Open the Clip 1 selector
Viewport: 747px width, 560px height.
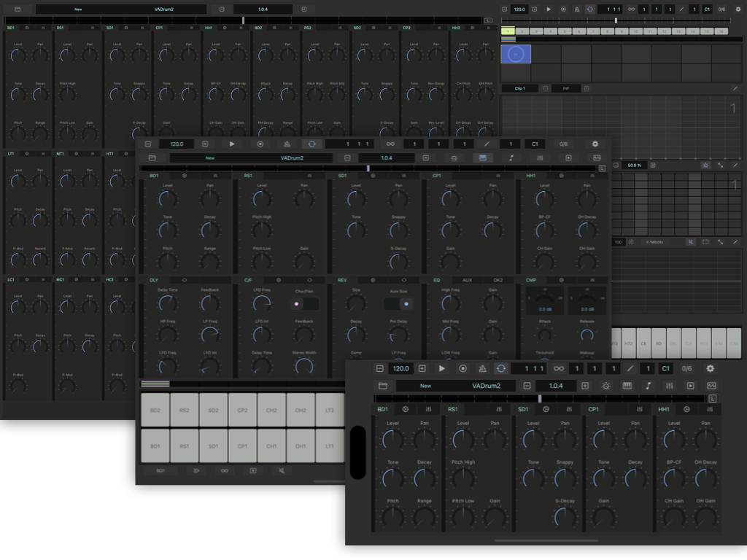(x=520, y=88)
